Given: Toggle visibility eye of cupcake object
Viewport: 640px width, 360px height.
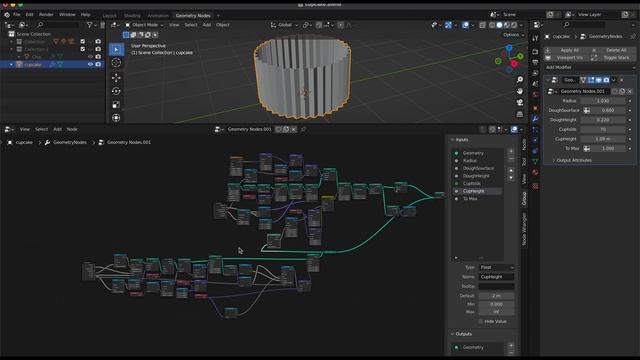Looking at the screenshot, I should (x=90, y=64).
